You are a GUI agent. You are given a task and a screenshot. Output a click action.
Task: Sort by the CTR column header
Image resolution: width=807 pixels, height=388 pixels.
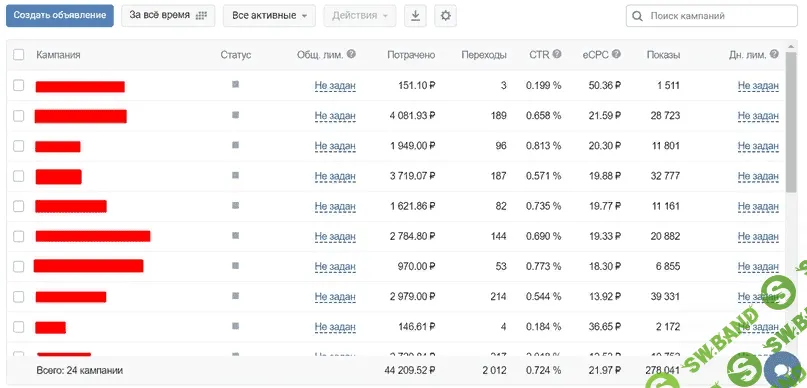click(539, 55)
